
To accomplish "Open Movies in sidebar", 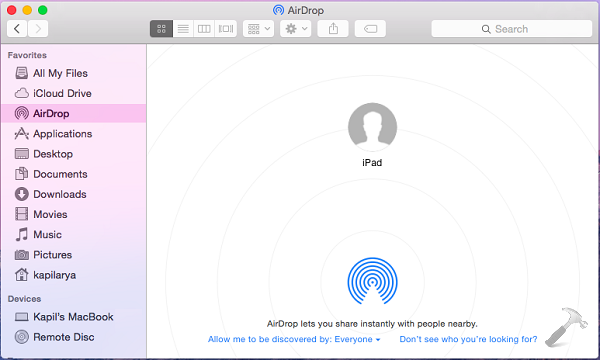I will tap(73, 214).
